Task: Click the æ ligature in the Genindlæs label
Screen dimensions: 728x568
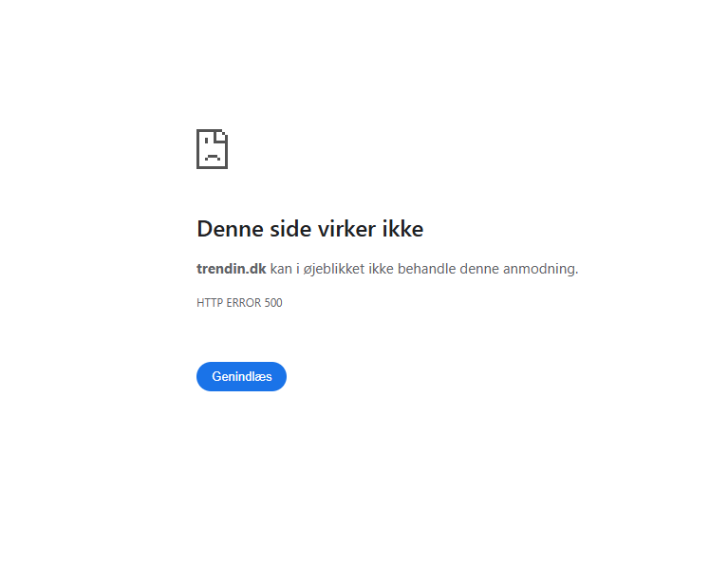Action: pyautogui.click(x=261, y=377)
